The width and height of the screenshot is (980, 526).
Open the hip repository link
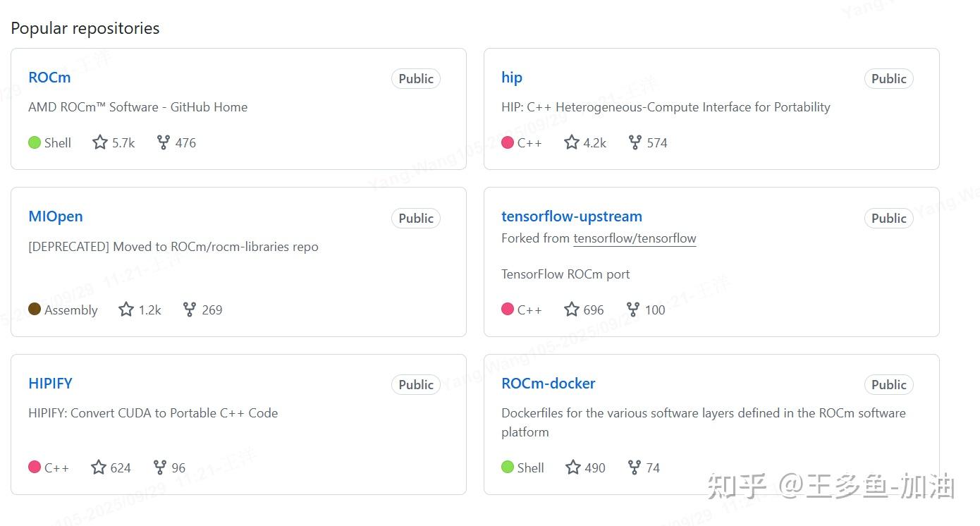pos(512,78)
